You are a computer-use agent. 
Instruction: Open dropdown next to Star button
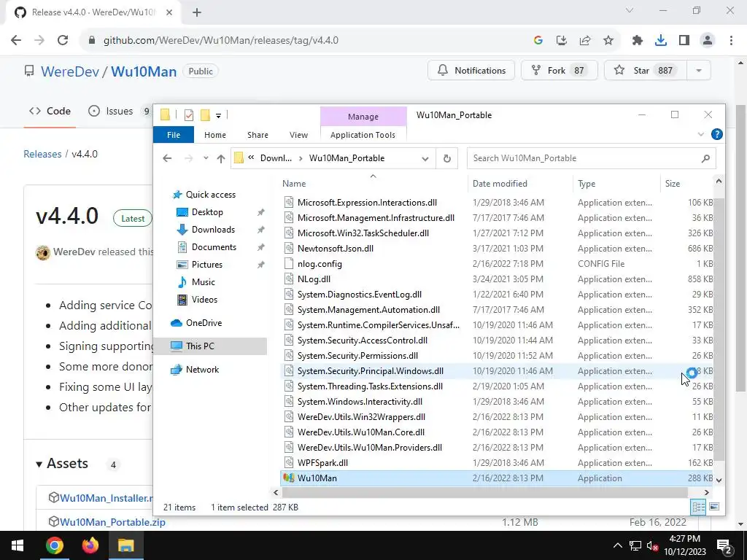[x=698, y=71]
